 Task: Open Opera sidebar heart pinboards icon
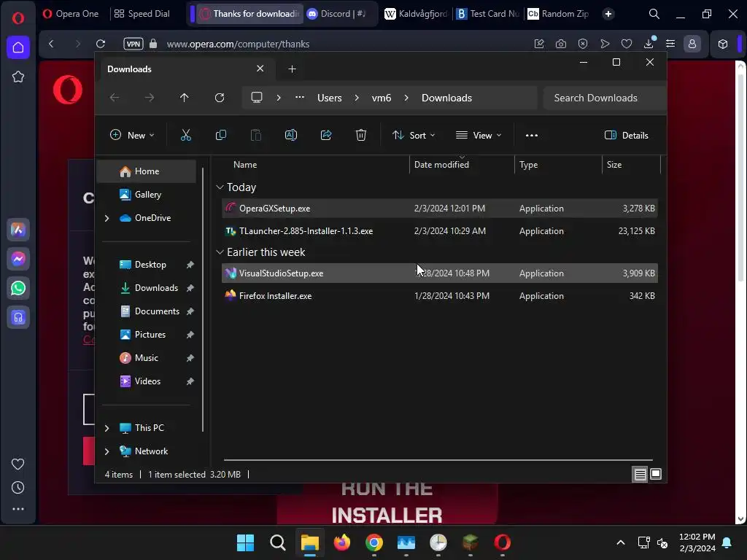[18, 464]
